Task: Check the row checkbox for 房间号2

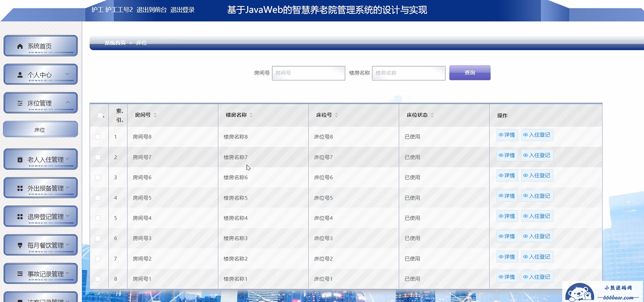Action: 98,259
